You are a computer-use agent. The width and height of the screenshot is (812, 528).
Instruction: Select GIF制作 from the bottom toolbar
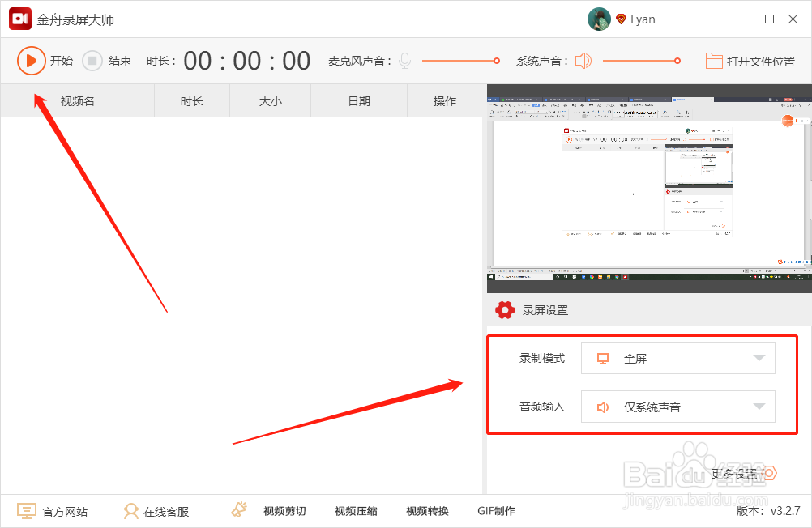494,511
